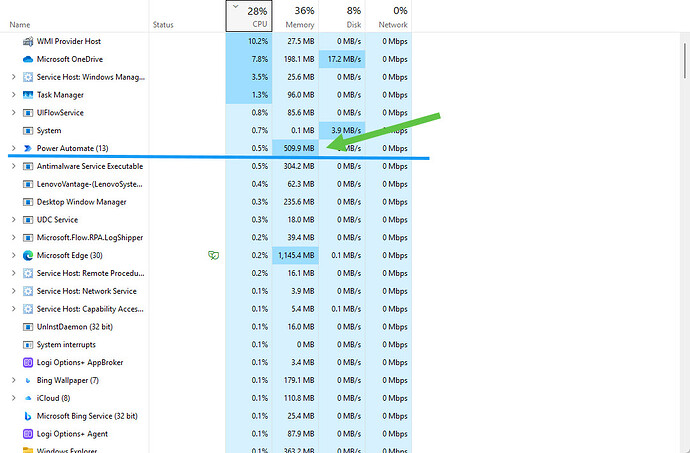Select the 509.9 MB memory cell

tap(295, 148)
